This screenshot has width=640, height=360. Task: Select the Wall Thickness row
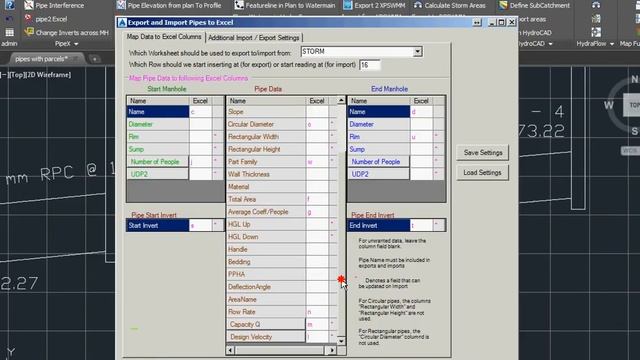[266, 174]
